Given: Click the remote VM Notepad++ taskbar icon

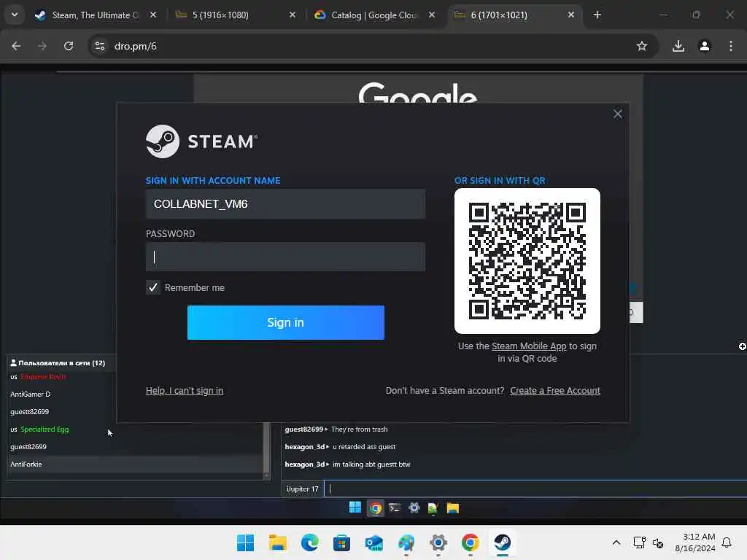Looking at the screenshot, I should 433,508.
